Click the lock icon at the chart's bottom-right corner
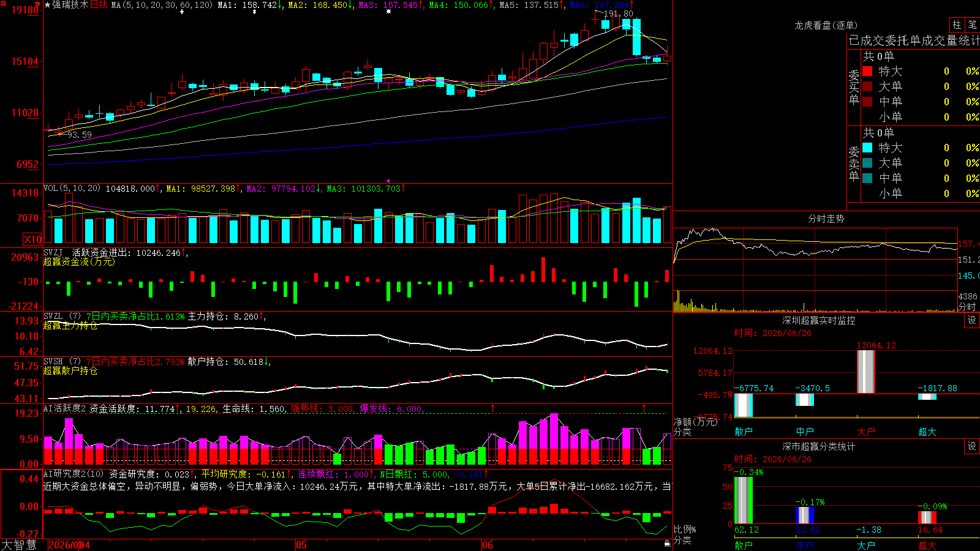The image size is (980, 551). tap(667, 543)
